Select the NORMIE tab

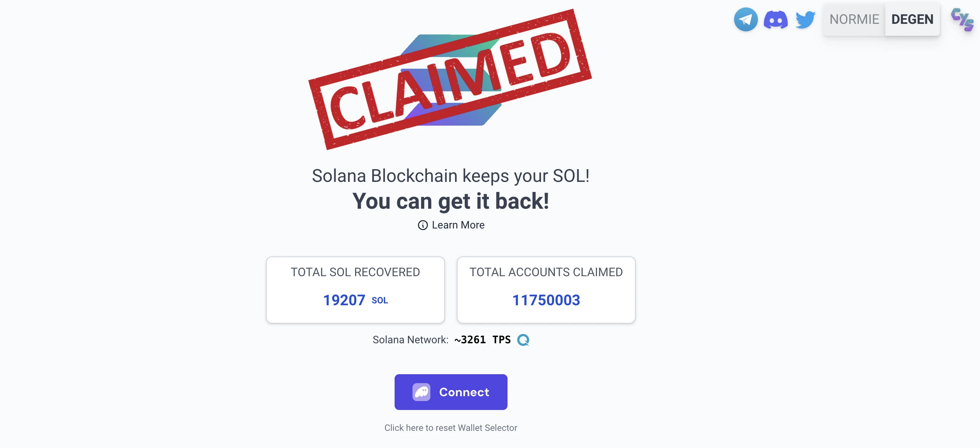point(853,19)
